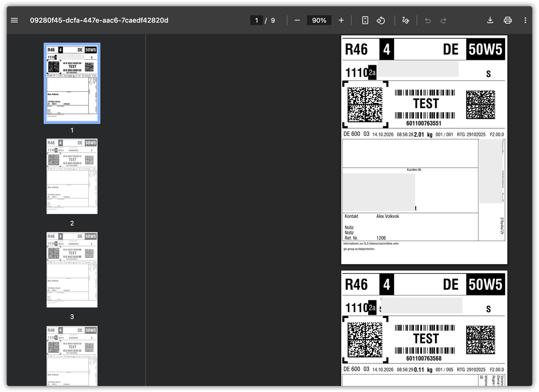Open the more actions three-dot menu
The width and height of the screenshot is (539, 392).
(525, 20)
